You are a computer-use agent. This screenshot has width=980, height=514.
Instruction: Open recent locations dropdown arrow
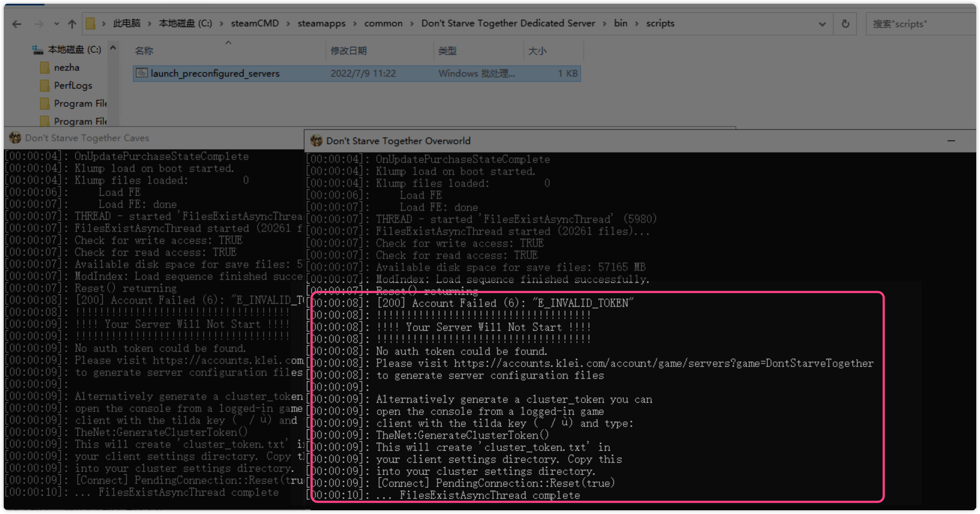(x=57, y=24)
